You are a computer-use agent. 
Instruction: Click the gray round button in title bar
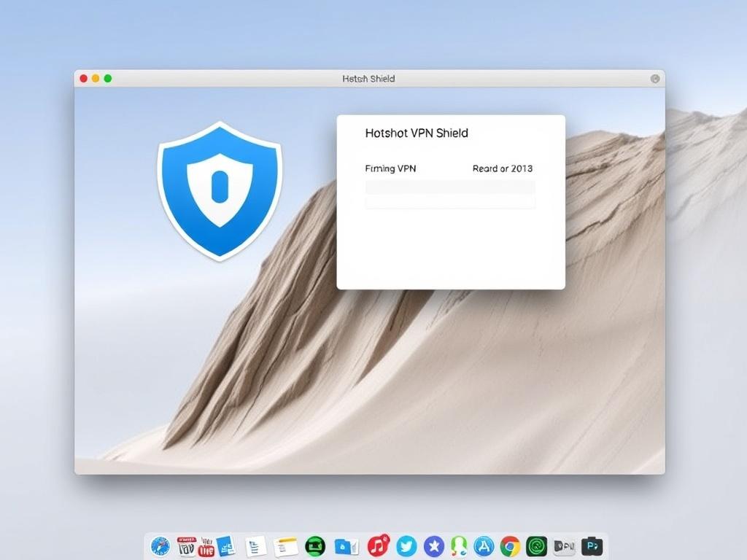[x=655, y=79]
